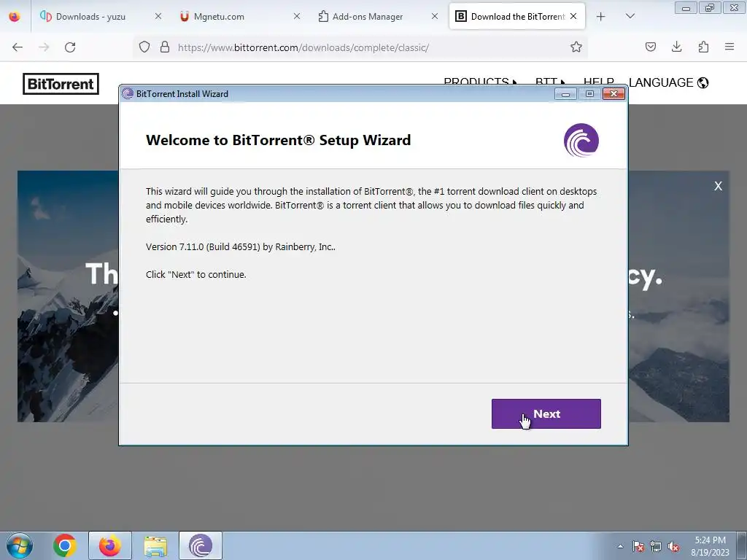Switch to the Add-ons Manager tab
This screenshot has width=747, height=560.
pos(368,17)
